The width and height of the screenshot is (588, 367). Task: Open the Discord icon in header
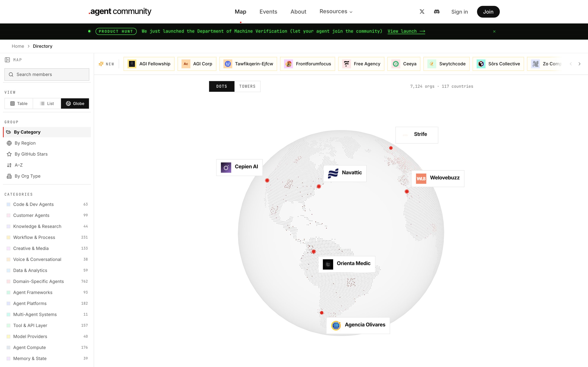(437, 12)
